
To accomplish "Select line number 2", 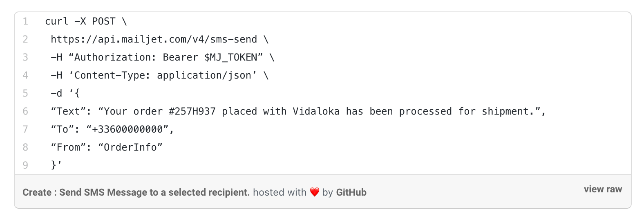I will tap(25, 39).
